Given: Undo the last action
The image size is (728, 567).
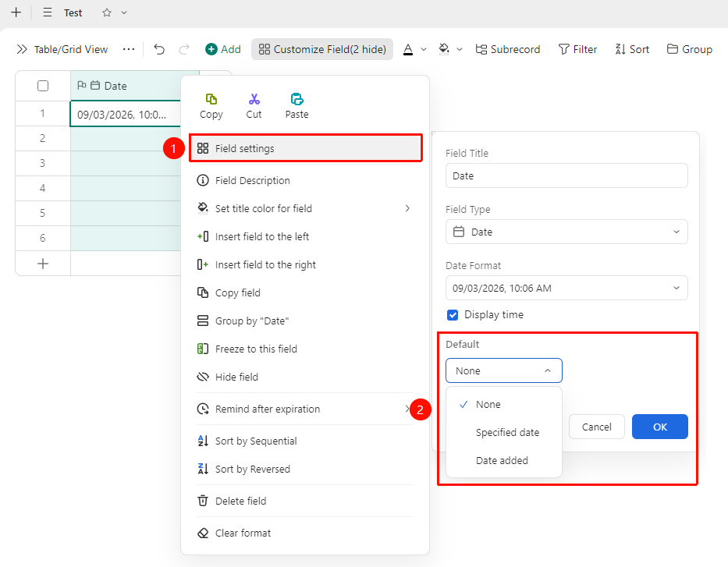Looking at the screenshot, I should point(159,49).
